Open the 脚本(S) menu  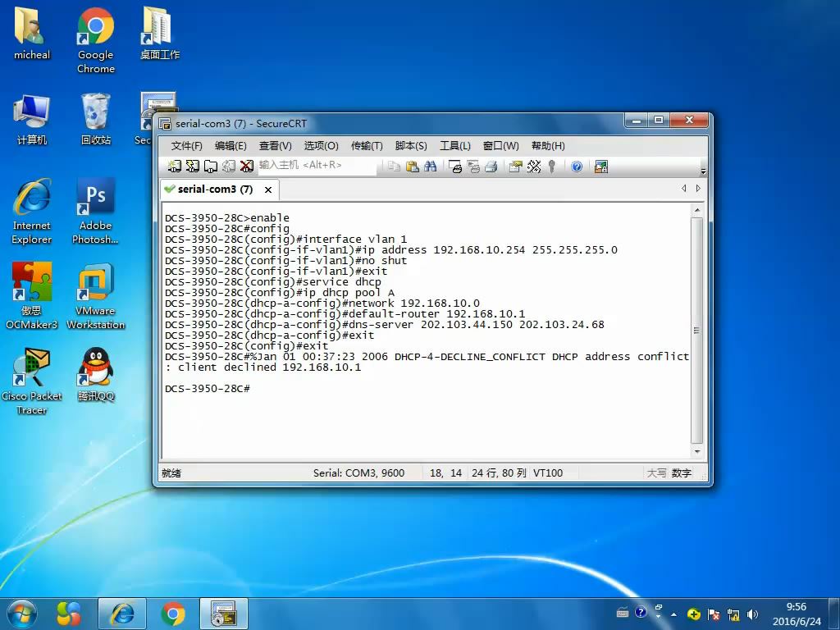pyautogui.click(x=410, y=146)
